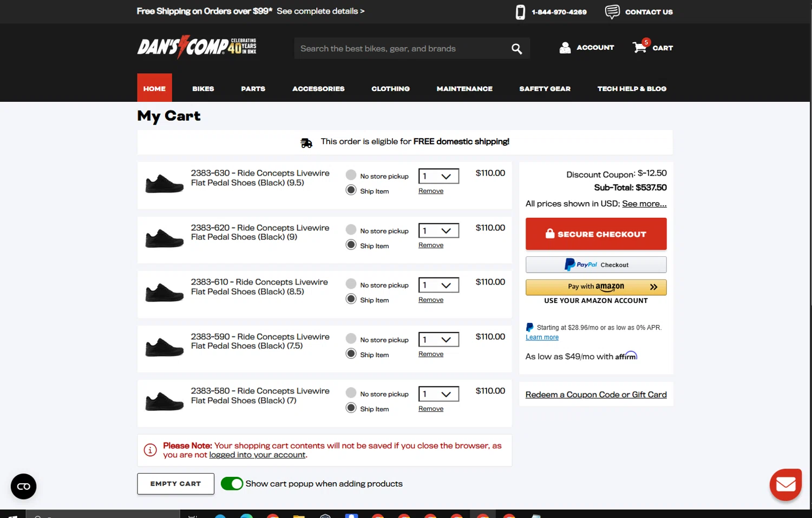The height and width of the screenshot is (518, 812).
Task: Click the See more... currency link
Action: click(644, 204)
